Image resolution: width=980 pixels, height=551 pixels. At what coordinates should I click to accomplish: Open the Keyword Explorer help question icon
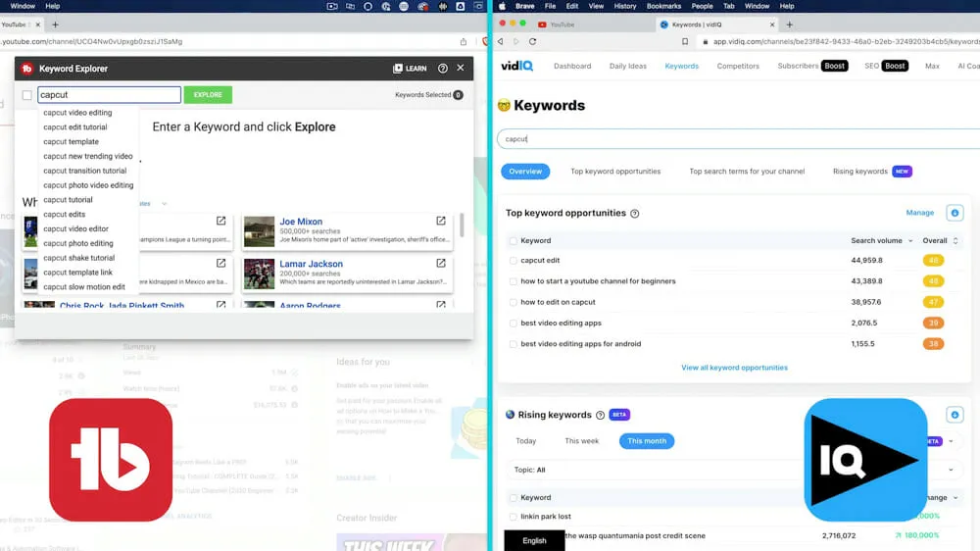pyautogui.click(x=443, y=69)
